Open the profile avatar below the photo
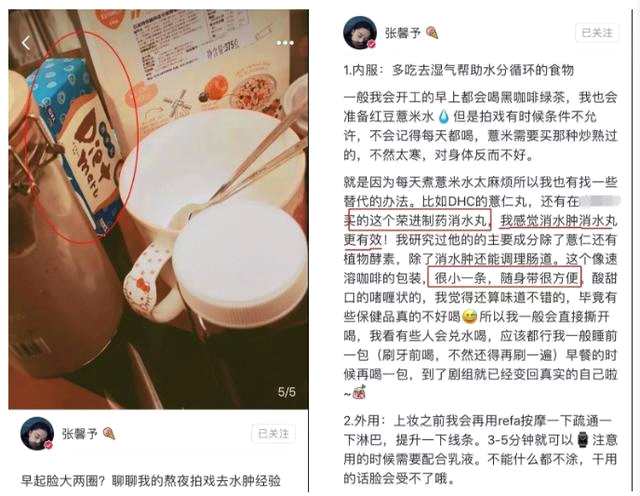The image size is (640, 496). tap(37, 434)
